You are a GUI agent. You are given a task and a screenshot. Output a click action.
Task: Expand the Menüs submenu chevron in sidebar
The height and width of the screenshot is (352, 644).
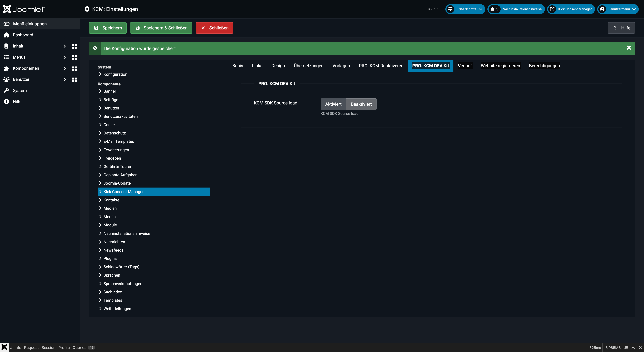[x=65, y=57]
